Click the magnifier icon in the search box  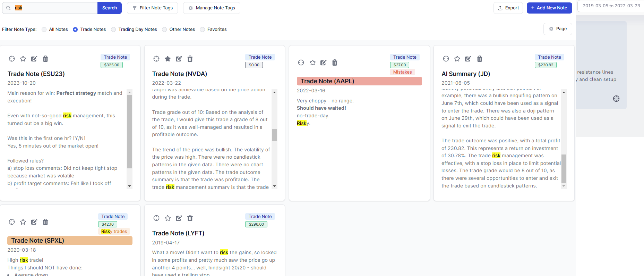pyautogui.click(x=8, y=8)
